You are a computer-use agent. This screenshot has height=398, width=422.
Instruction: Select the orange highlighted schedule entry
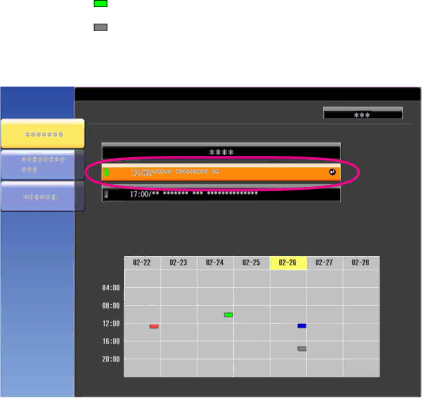click(221, 172)
